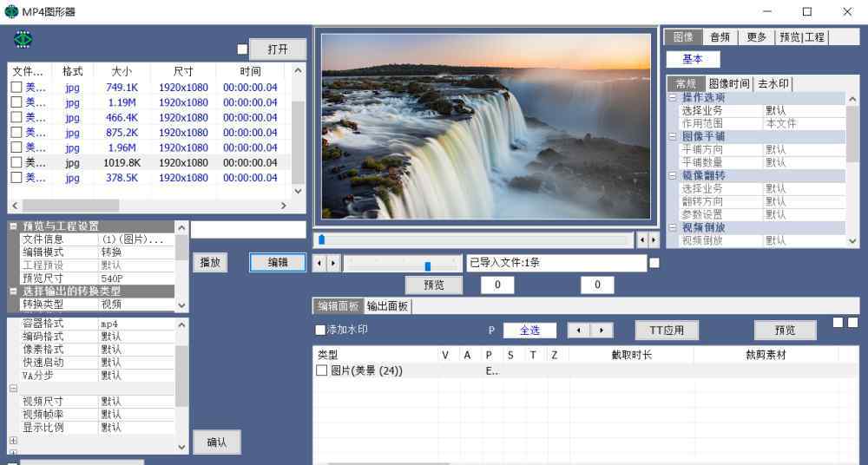Screen dimensions: 868x465
Task: Click the MP4图形器 title bar app icon
Action: tap(11, 11)
